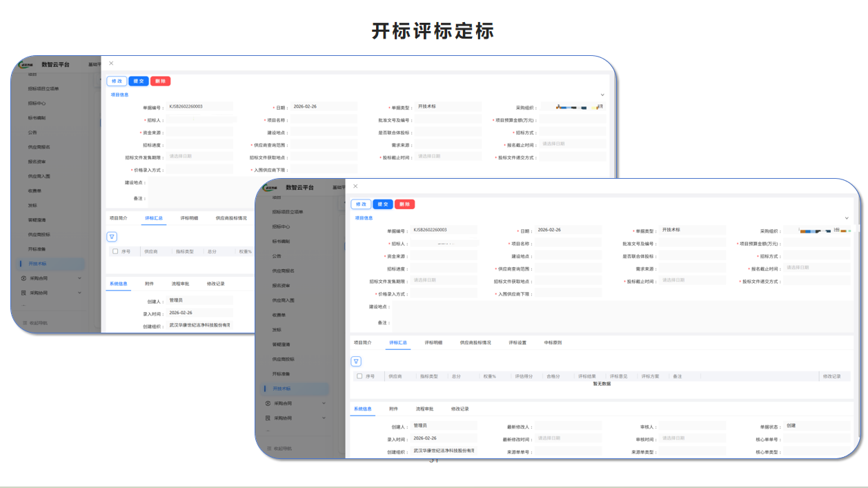Expand 采购合同 chevron in back screenshot sidebar

click(x=79, y=278)
